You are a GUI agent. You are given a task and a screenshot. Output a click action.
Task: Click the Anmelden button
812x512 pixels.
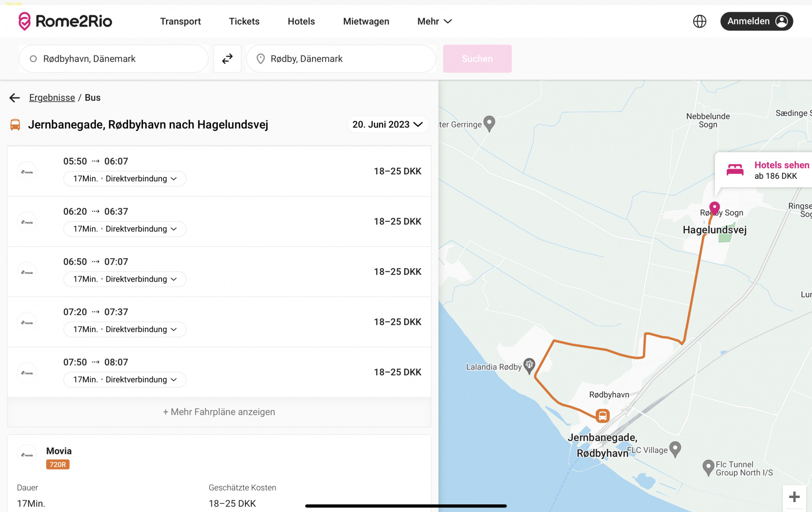click(756, 21)
